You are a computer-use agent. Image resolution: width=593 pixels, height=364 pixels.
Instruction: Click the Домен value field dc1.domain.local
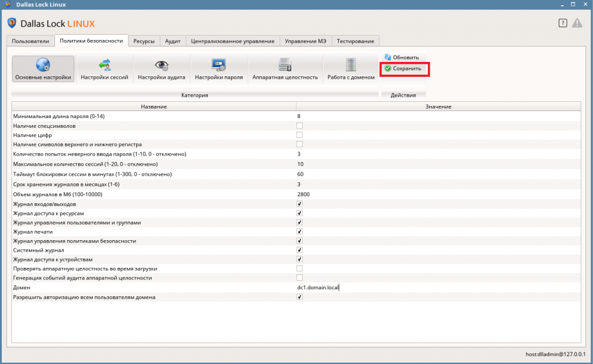click(438, 287)
